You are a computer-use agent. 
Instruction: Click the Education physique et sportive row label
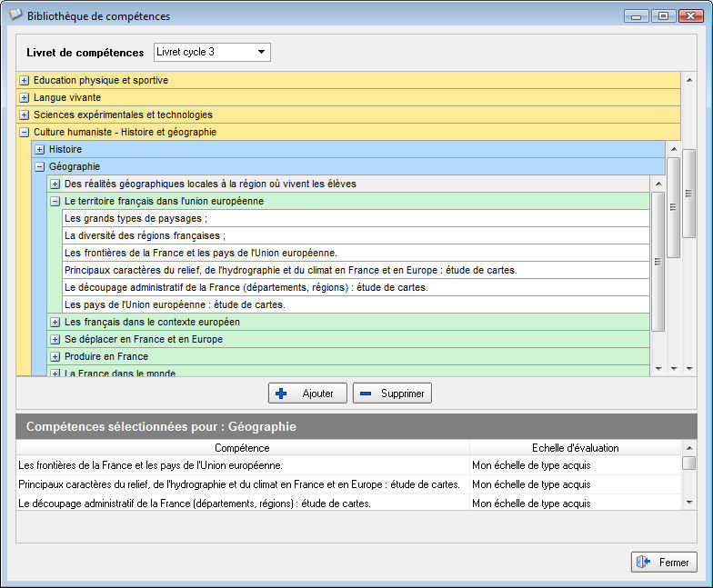tap(100, 80)
